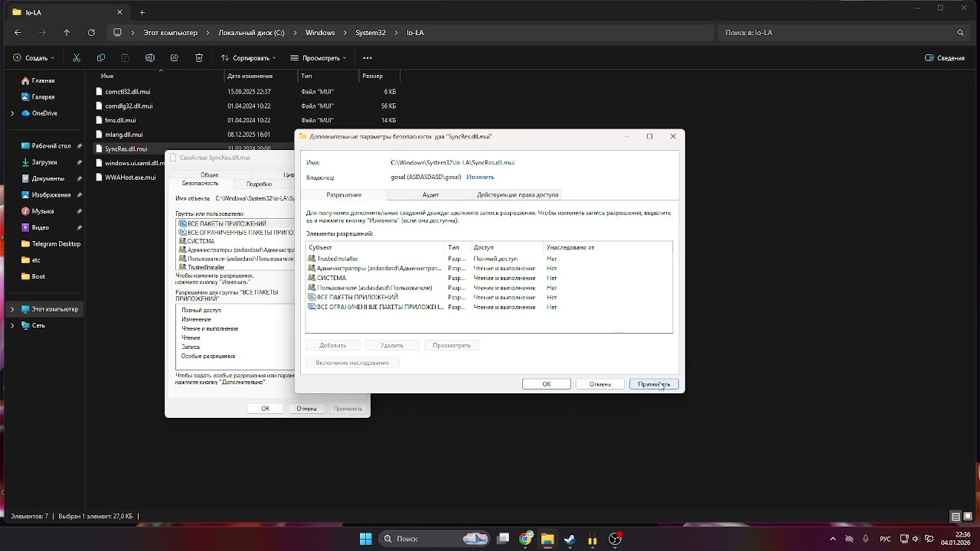The image size is (980, 551).
Task: Sort permission list by Субъект column
Action: point(375,247)
